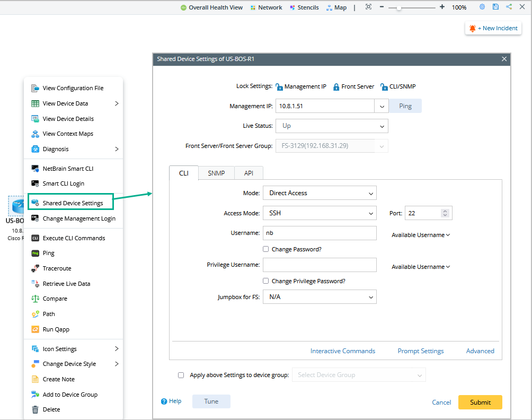Click the View Device Details icon

36,119
